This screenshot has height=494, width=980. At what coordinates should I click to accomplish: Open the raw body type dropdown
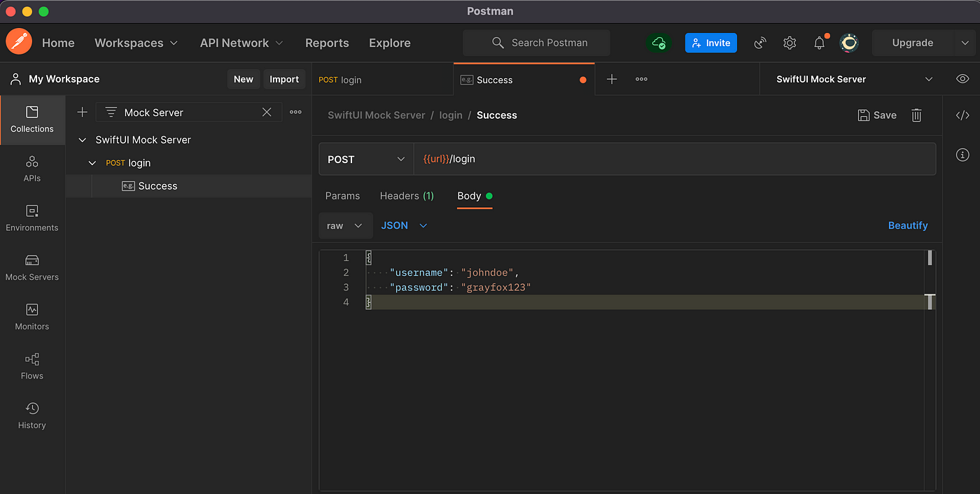[x=345, y=225]
